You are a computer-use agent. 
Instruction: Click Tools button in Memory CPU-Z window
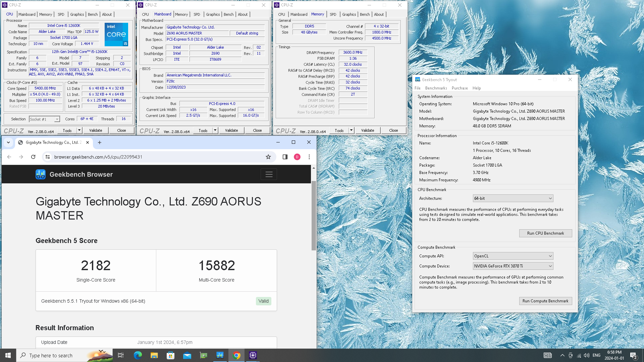(339, 130)
